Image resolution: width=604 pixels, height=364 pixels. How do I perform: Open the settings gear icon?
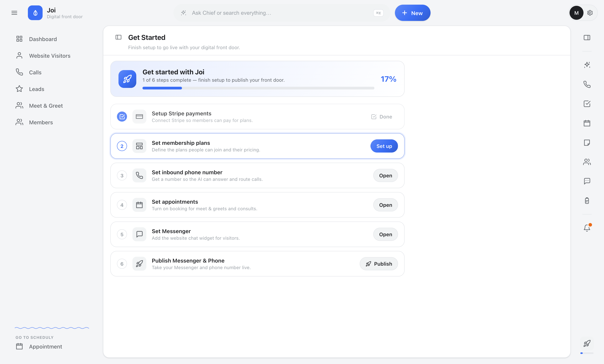pos(590,13)
